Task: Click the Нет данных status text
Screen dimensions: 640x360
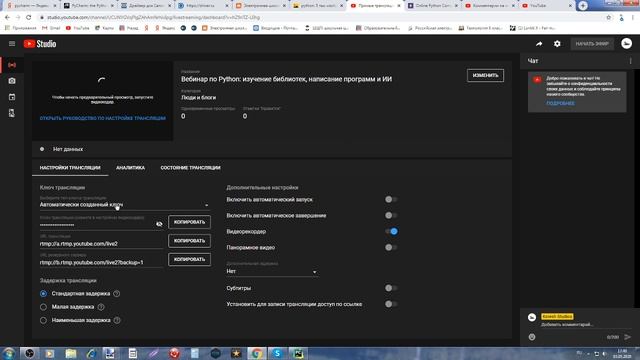Action: (x=68, y=149)
